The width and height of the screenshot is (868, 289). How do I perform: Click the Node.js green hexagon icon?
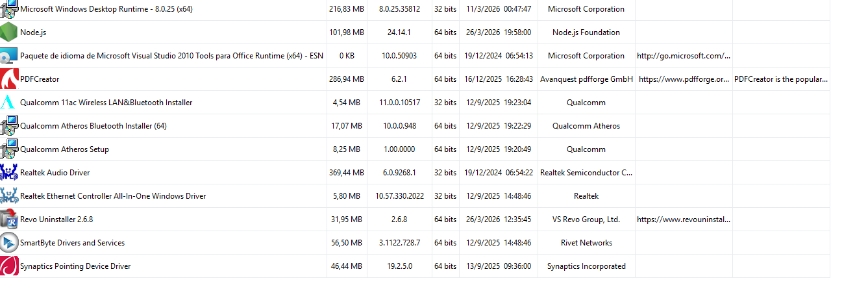click(x=9, y=32)
